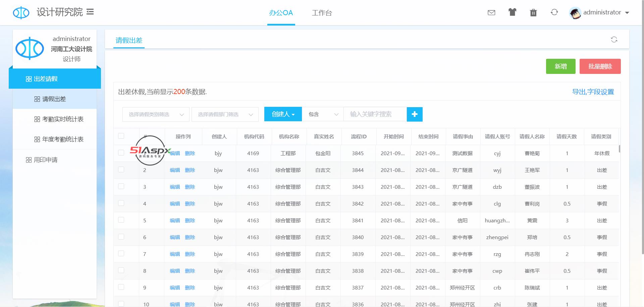Open the 选择请假部门筛选 dropdown

click(x=225, y=115)
